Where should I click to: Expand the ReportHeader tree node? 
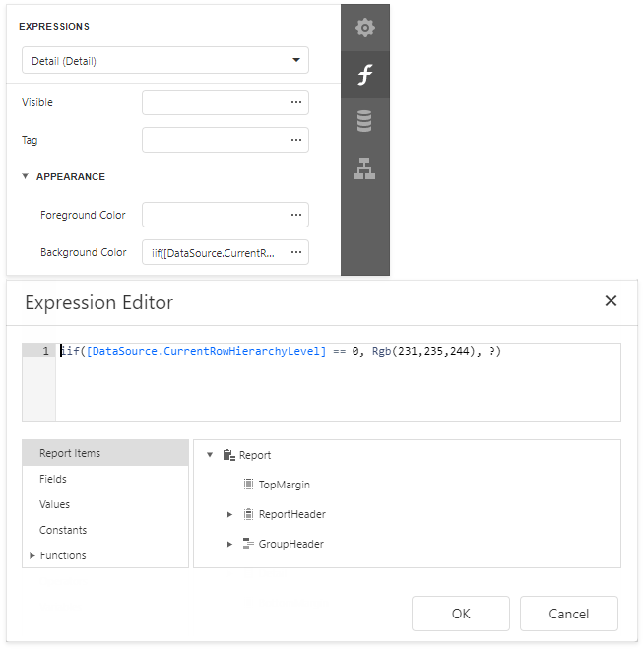pos(229,514)
